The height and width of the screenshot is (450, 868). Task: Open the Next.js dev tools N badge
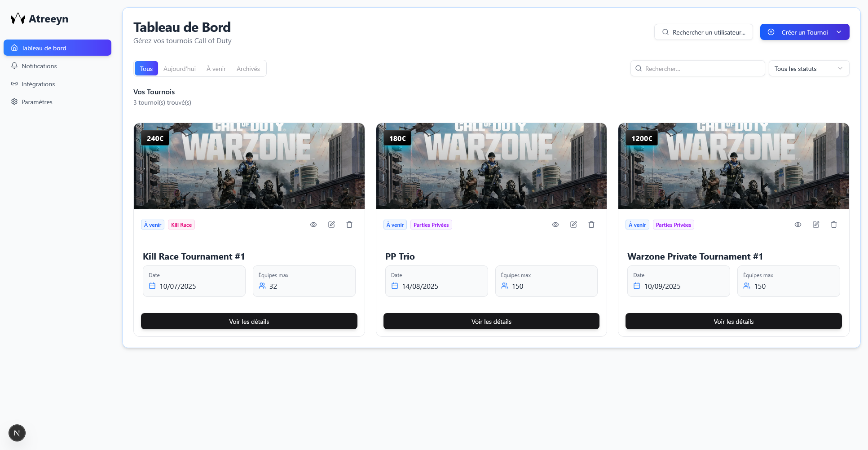[x=17, y=433]
